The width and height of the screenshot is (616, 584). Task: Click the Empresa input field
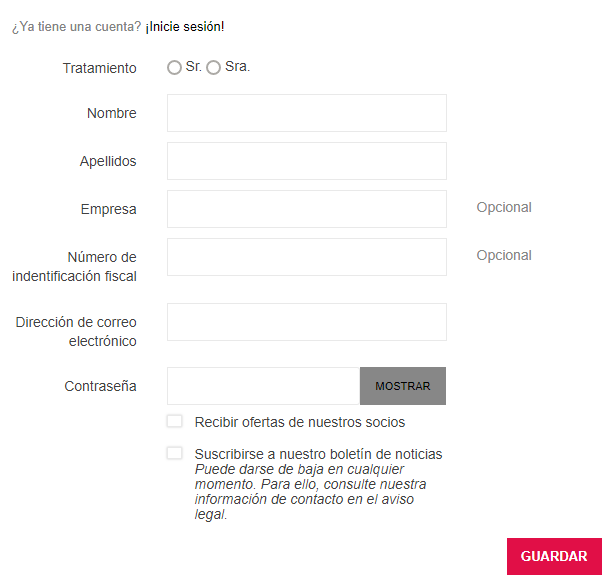(306, 209)
